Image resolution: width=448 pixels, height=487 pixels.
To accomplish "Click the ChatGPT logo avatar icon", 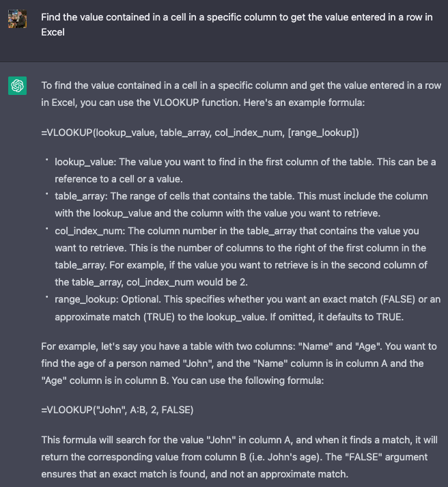I will click(x=17, y=86).
